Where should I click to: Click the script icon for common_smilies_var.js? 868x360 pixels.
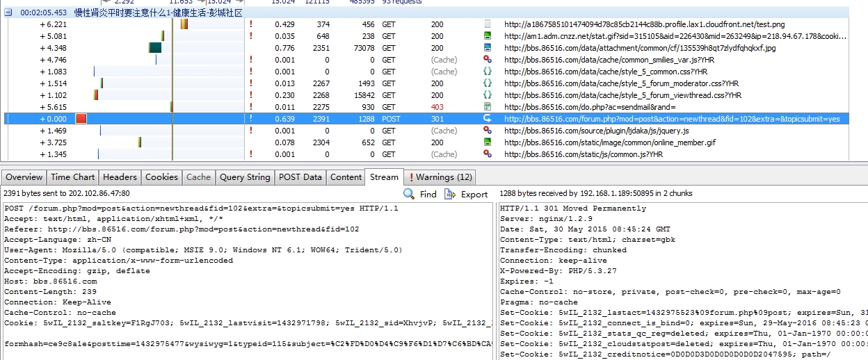[x=488, y=60]
